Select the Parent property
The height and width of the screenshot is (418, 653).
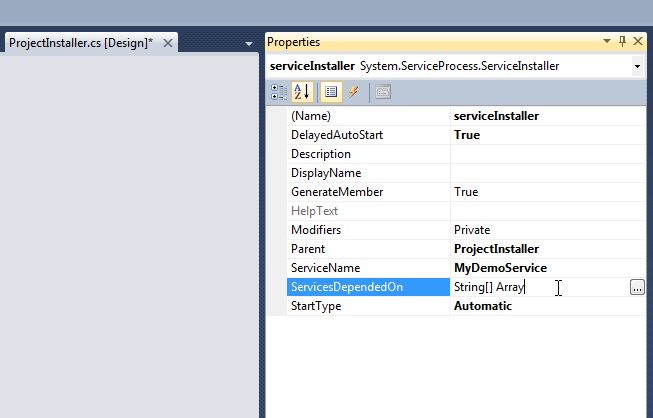[x=368, y=249]
